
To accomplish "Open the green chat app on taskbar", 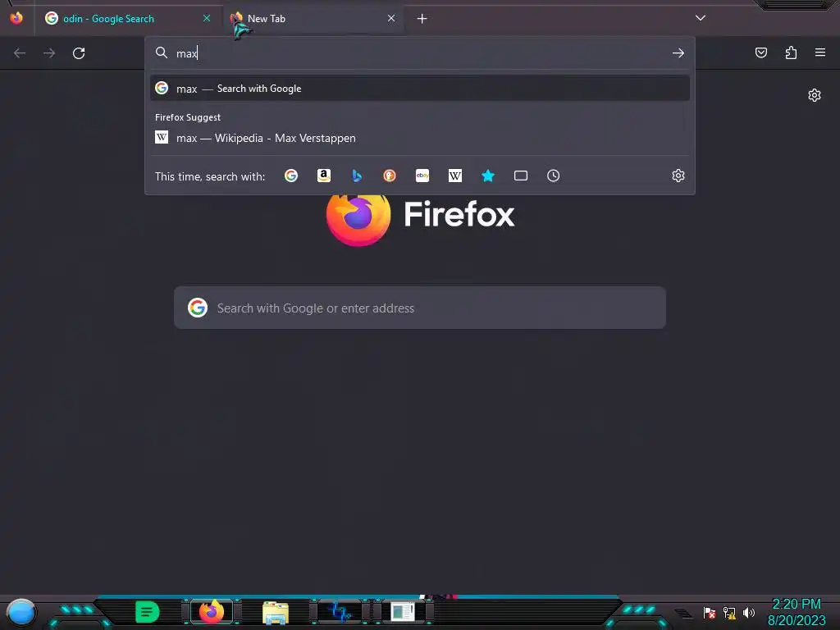I will click(x=147, y=612).
